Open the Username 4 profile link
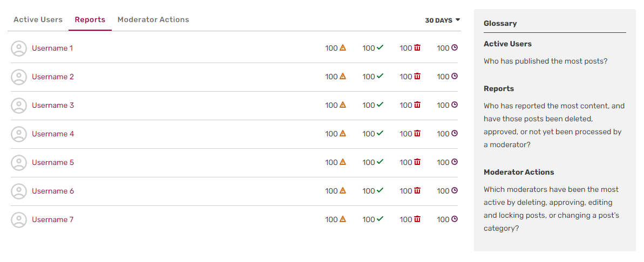 click(x=52, y=134)
